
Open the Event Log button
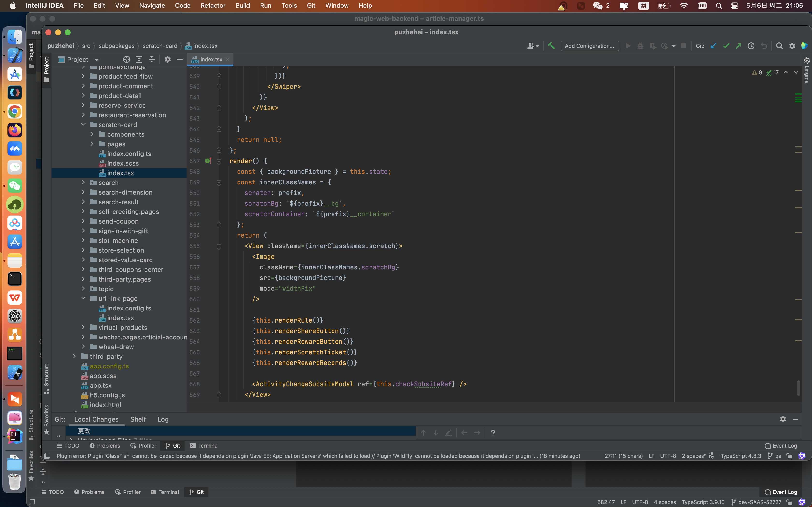tap(780, 446)
